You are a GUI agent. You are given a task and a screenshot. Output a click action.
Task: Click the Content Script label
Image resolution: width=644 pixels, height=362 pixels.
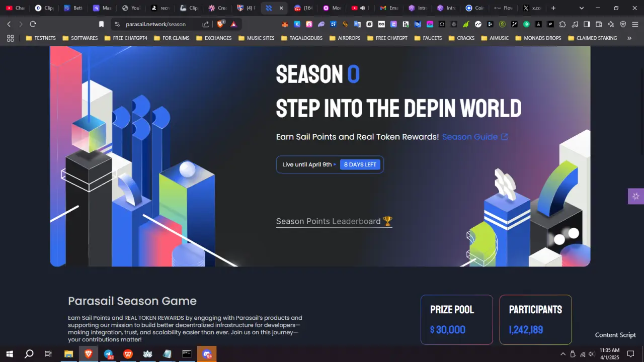point(615,335)
